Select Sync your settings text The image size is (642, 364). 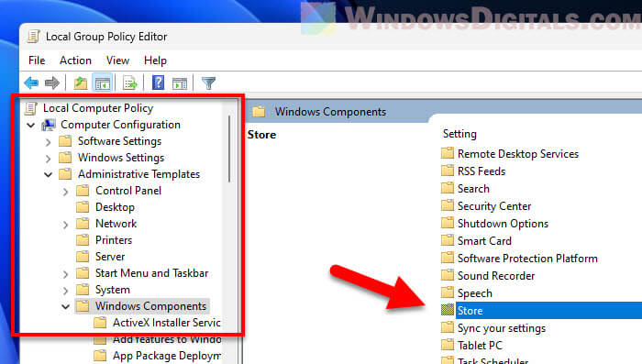(502, 328)
